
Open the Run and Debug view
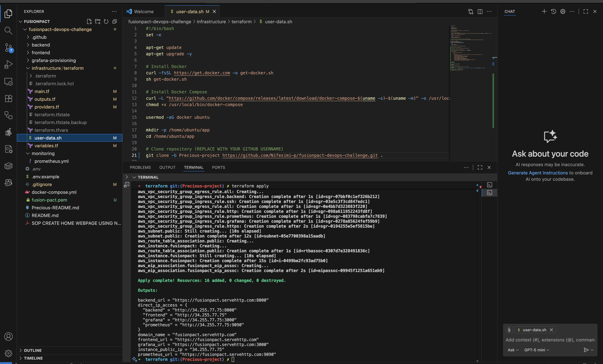click(8, 65)
